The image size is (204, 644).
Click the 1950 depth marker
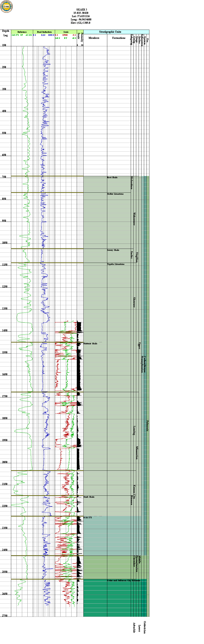(5, 440)
